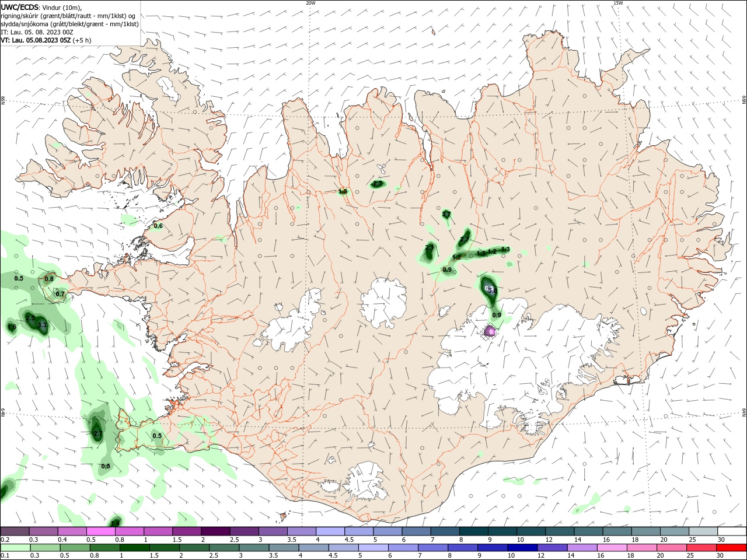Click the lower-scale light pink swatch starting at 16
The image size is (747, 560).
pyautogui.click(x=612, y=548)
